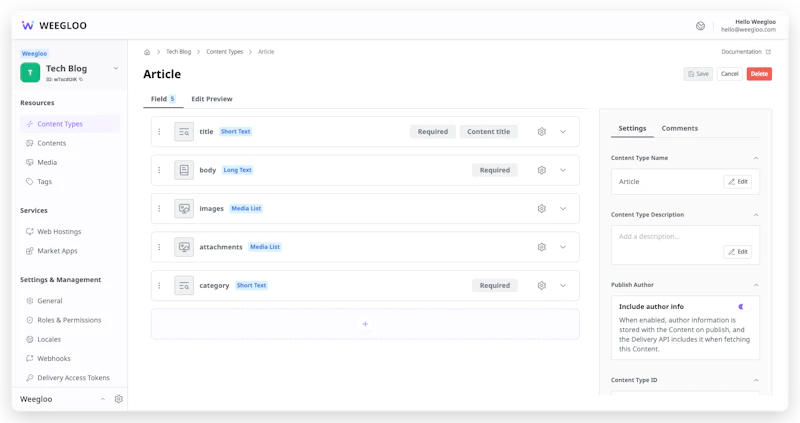Collapse the Content Type Name section
800x423 pixels.
(x=756, y=158)
